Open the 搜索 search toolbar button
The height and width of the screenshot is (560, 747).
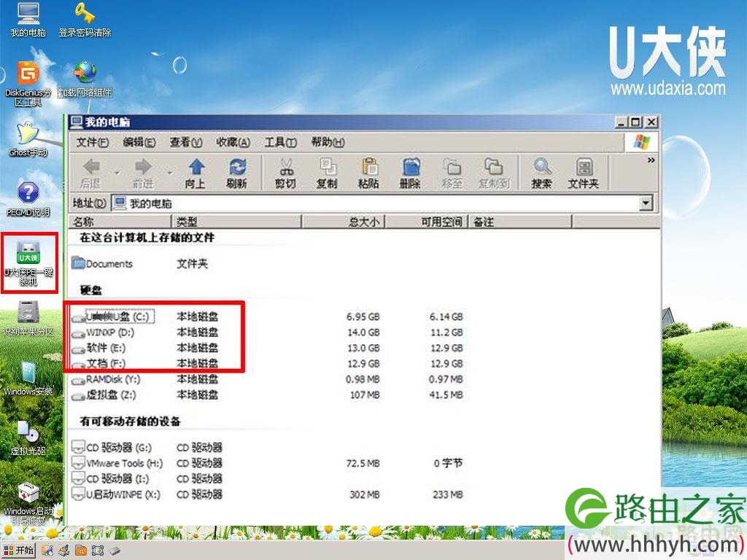coord(542,174)
